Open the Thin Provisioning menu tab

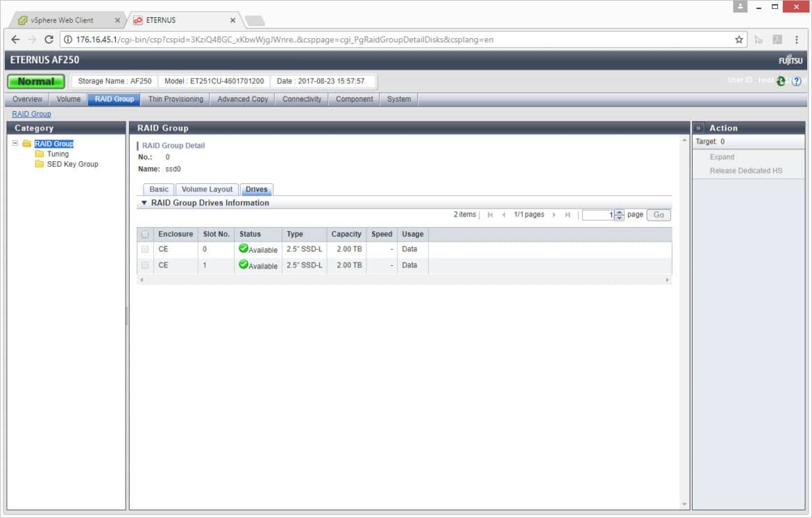176,99
